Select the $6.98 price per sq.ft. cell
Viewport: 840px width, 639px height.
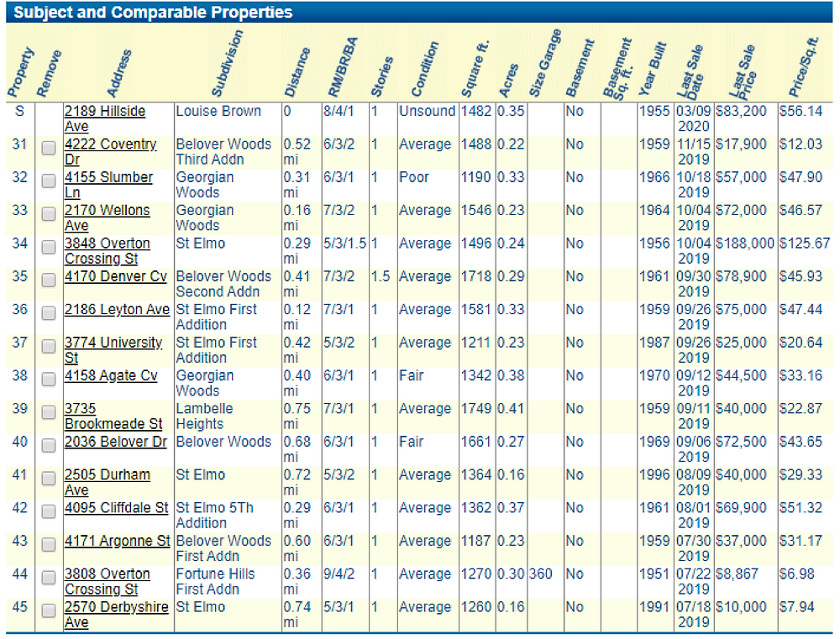[x=796, y=574]
